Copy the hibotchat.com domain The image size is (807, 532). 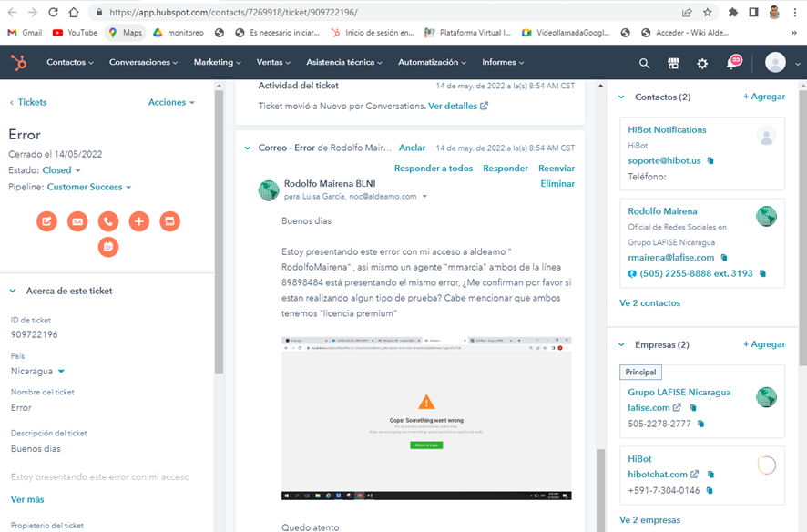(710, 475)
